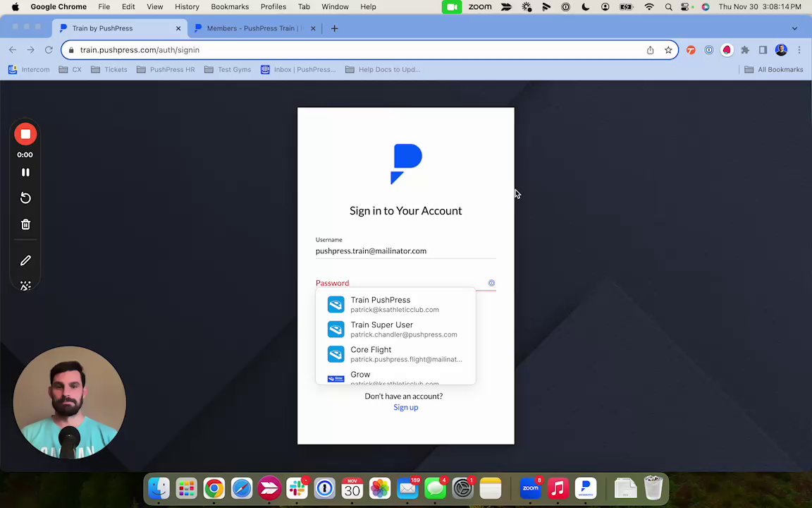Screen dimensions: 812x508
Task: Open the File menu
Action: (x=104, y=7)
